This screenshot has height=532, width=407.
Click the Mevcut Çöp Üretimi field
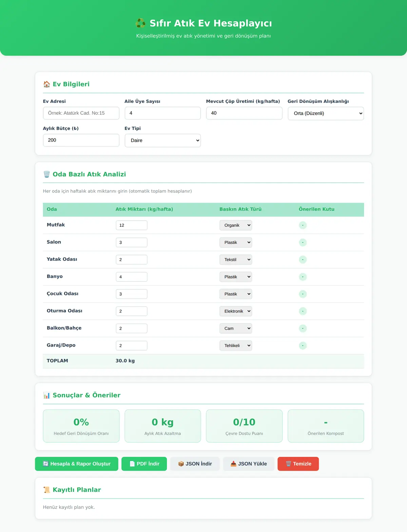(244, 113)
